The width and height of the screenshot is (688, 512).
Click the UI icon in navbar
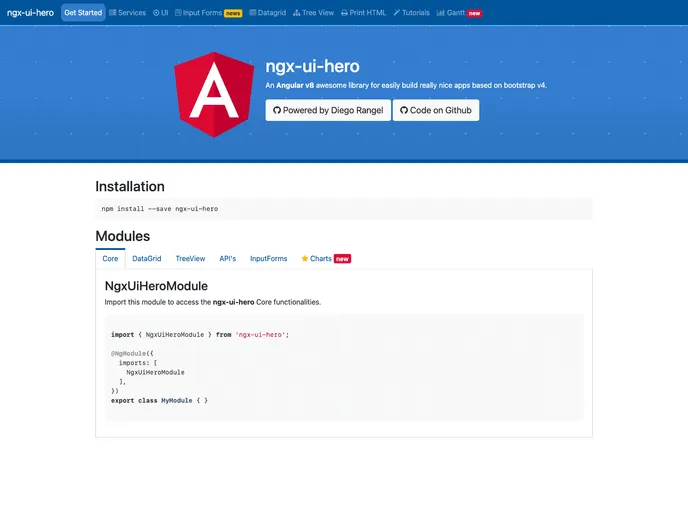(155, 13)
